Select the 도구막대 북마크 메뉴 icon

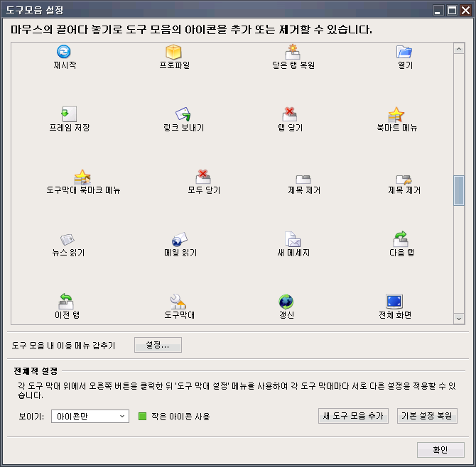point(82,177)
